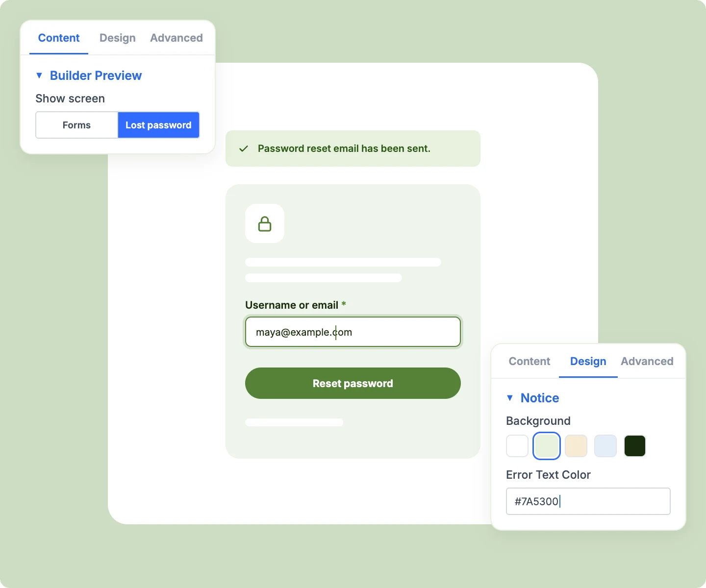Choose the white background swatch

517,446
